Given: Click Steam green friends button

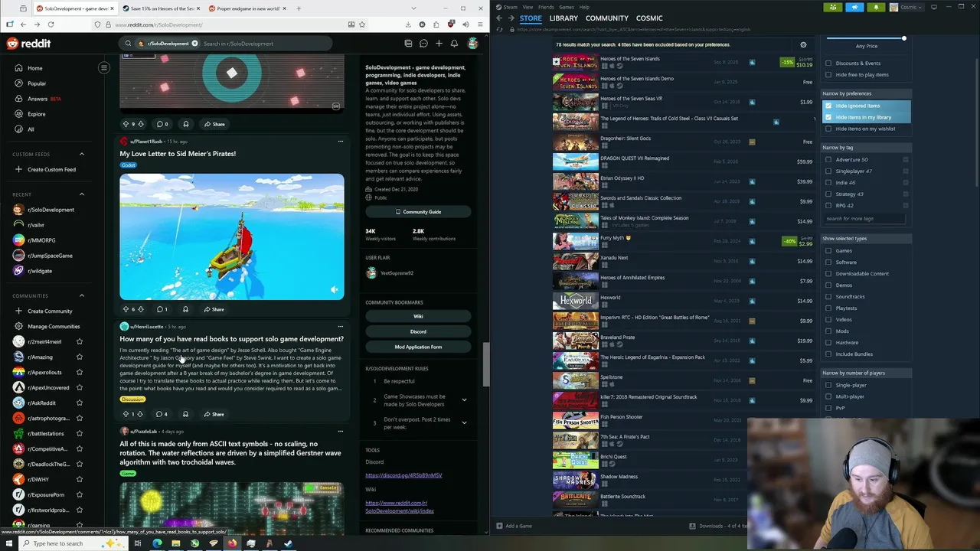Looking at the screenshot, I should pyautogui.click(x=833, y=7).
